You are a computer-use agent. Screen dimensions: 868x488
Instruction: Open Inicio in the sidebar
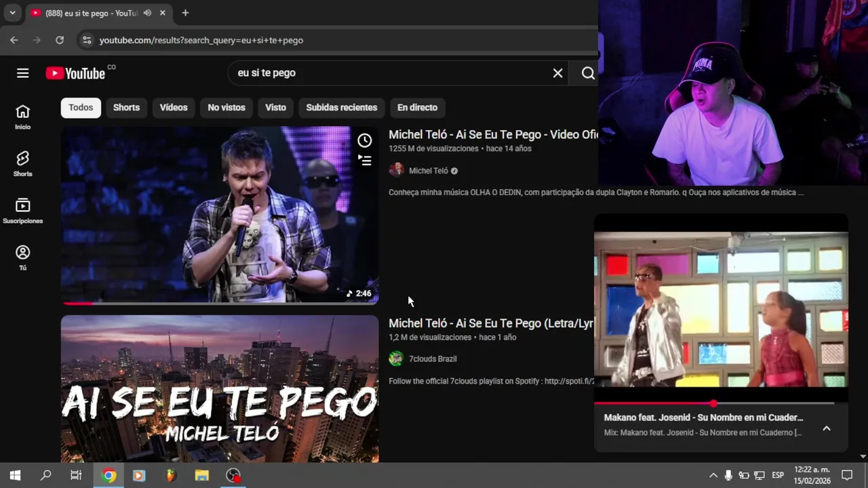pyautogui.click(x=23, y=117)
